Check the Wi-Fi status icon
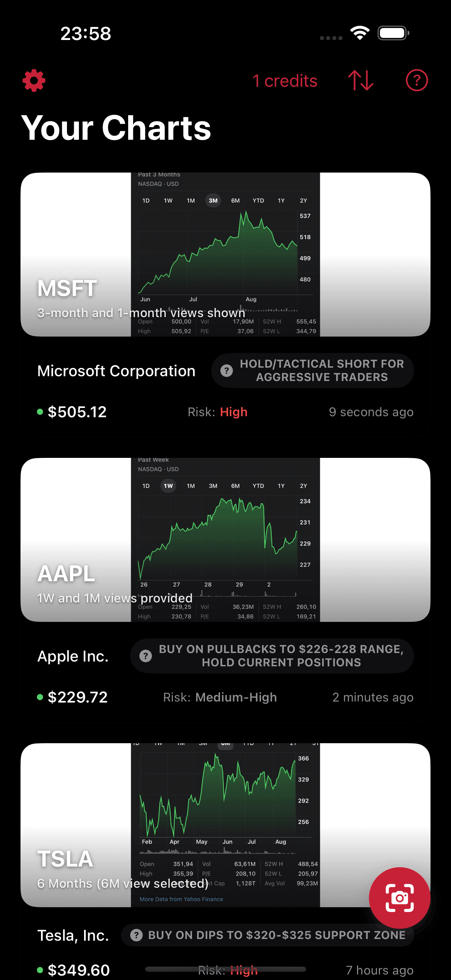 tap(360, 33)
